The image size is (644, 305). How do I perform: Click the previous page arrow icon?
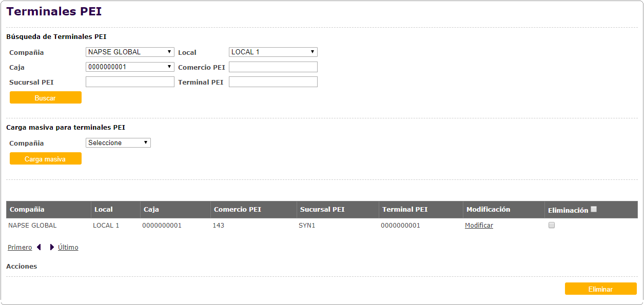point(39,248)
